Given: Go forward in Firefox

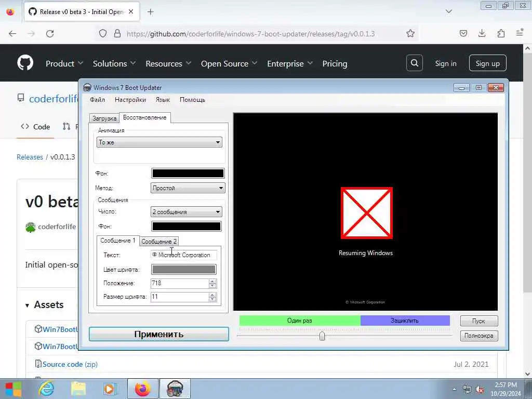Looking at the screenshot, I should coord(31,34).
